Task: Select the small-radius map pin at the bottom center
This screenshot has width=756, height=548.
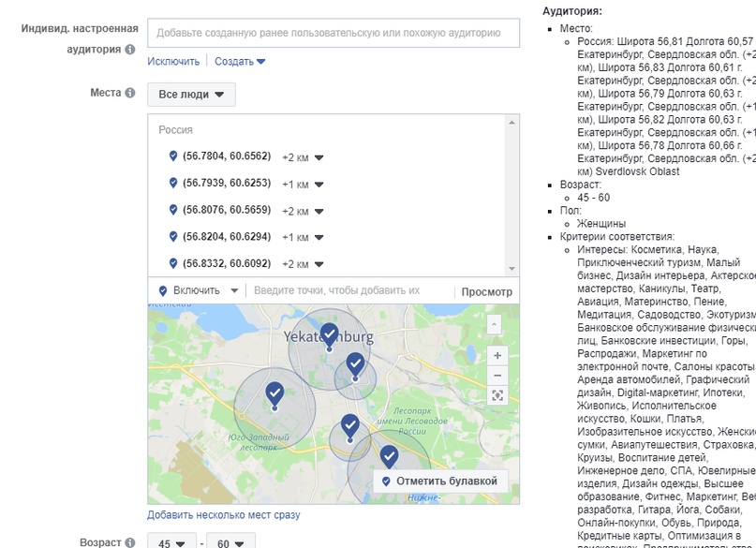Action: point(350,428)
